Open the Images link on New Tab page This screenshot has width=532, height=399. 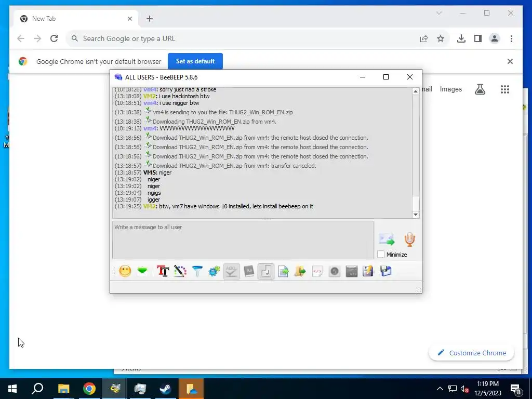pos(450,89)
